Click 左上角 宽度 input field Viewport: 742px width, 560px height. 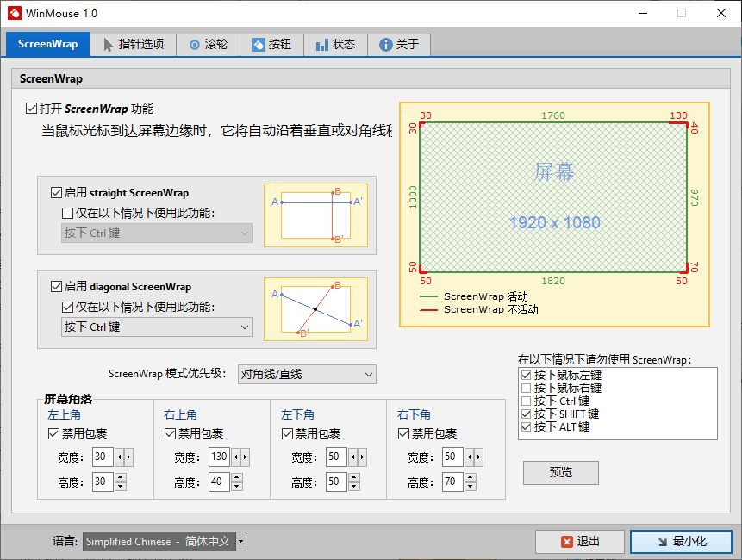tap(103, 457)
